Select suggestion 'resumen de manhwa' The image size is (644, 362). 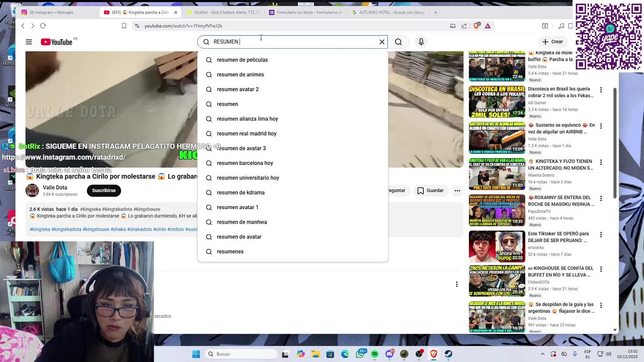pyautogui.click(x=292, y=222)
